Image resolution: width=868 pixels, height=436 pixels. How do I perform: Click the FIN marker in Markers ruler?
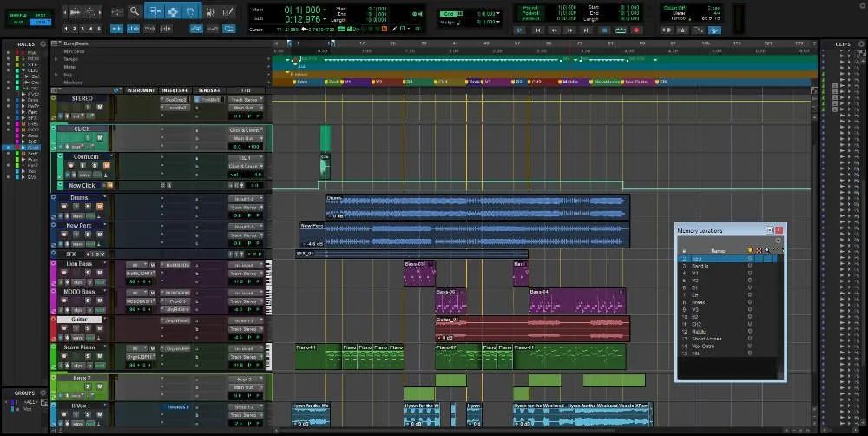tap(661, 82)
